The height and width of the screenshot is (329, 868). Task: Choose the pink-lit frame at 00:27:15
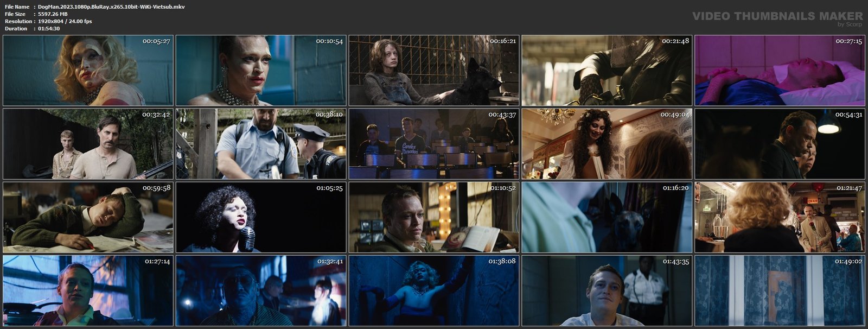coord(780,71)
